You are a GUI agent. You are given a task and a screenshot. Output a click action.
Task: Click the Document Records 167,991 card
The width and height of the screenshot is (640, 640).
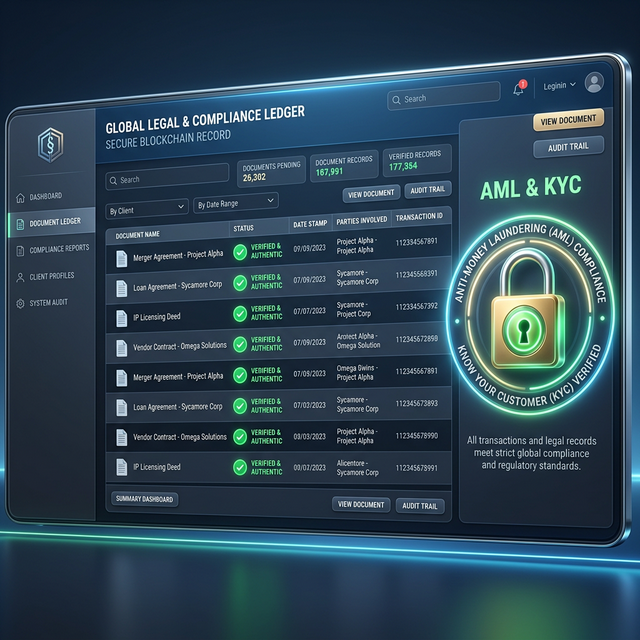pyautogui.click(x=344, y=166)
